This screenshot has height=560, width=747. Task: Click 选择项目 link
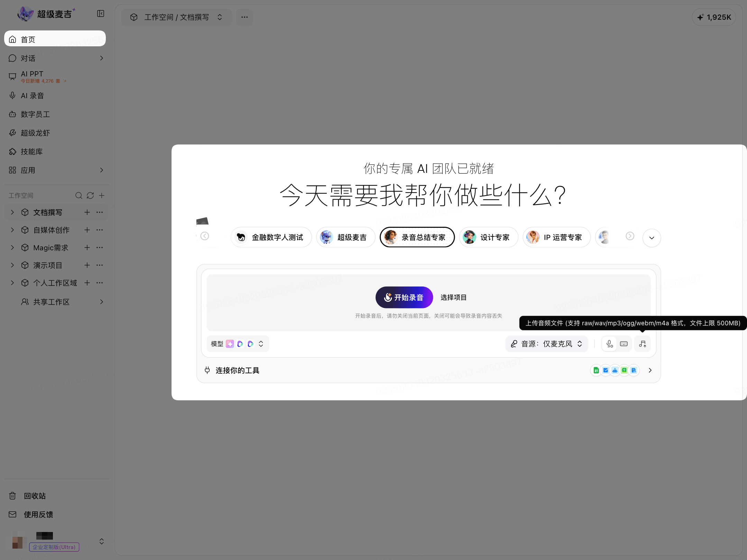click(x=453, y=297)
